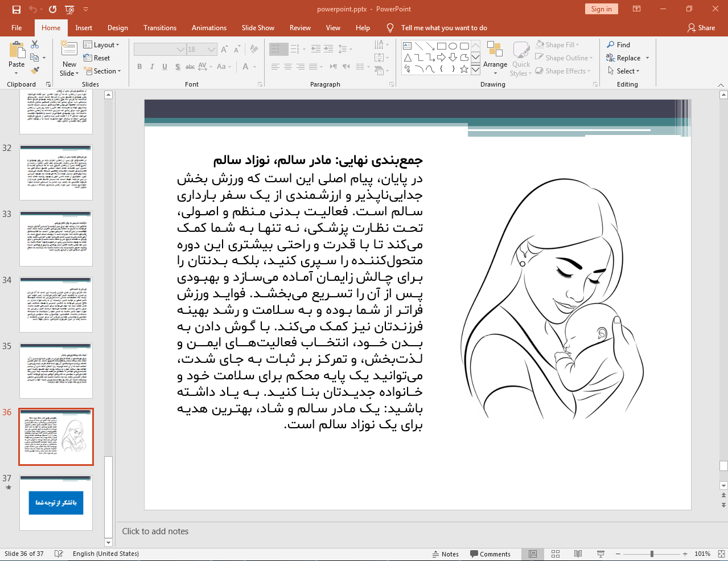Open the font size dropdown
This screenshot has height=561, width=728.
[212, 50]
